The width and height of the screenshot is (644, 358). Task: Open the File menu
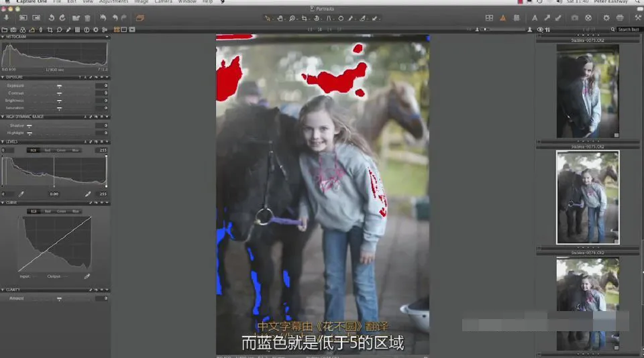(57, 1)
